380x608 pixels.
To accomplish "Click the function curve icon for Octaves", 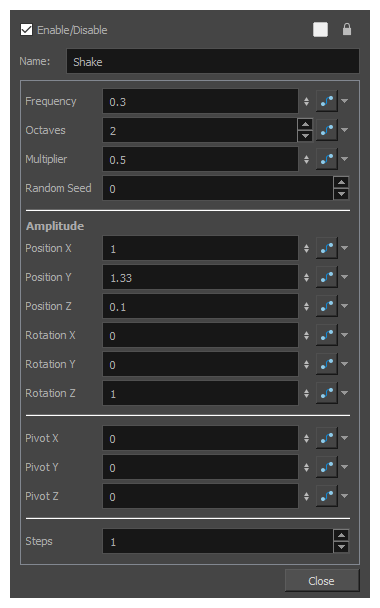I will pos(326,130).
